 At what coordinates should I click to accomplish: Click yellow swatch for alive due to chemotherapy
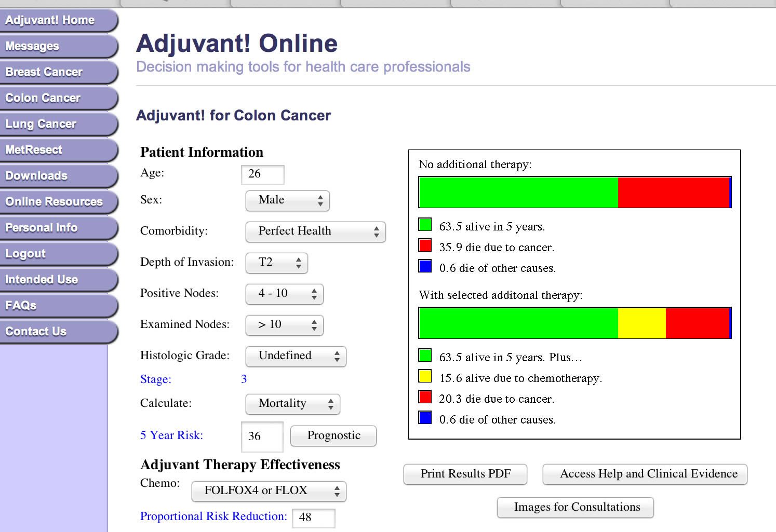425,376
